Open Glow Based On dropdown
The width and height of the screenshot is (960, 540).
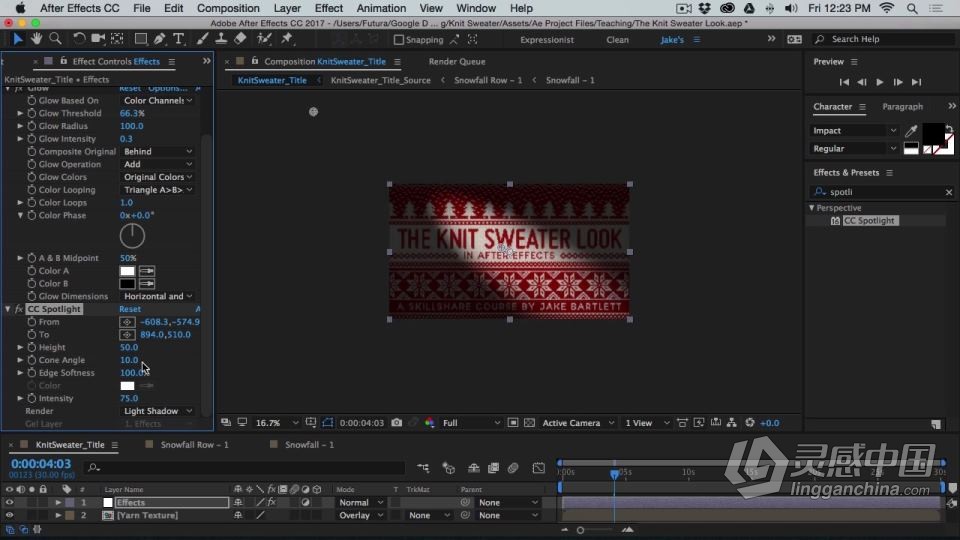[x=157, y=100]
